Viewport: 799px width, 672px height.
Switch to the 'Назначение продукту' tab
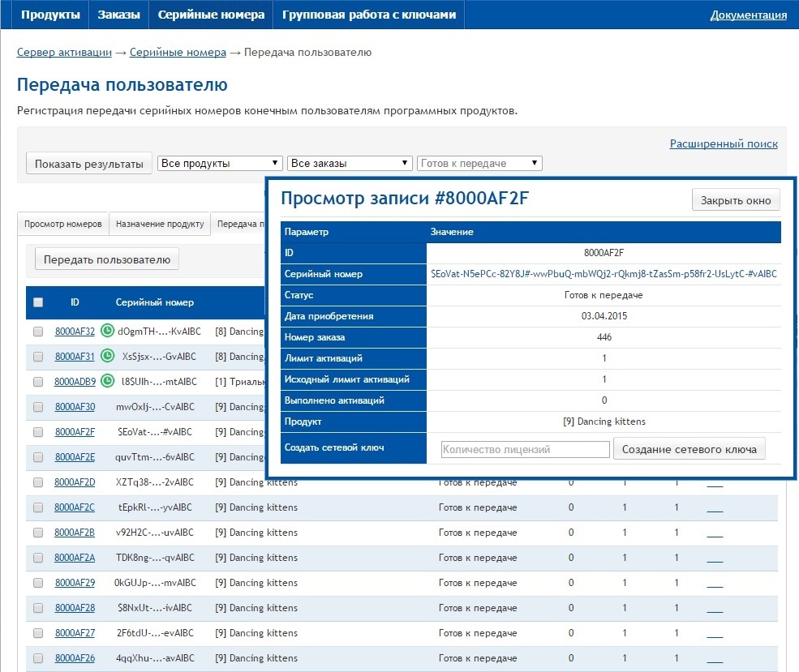[x=160, y=224]
